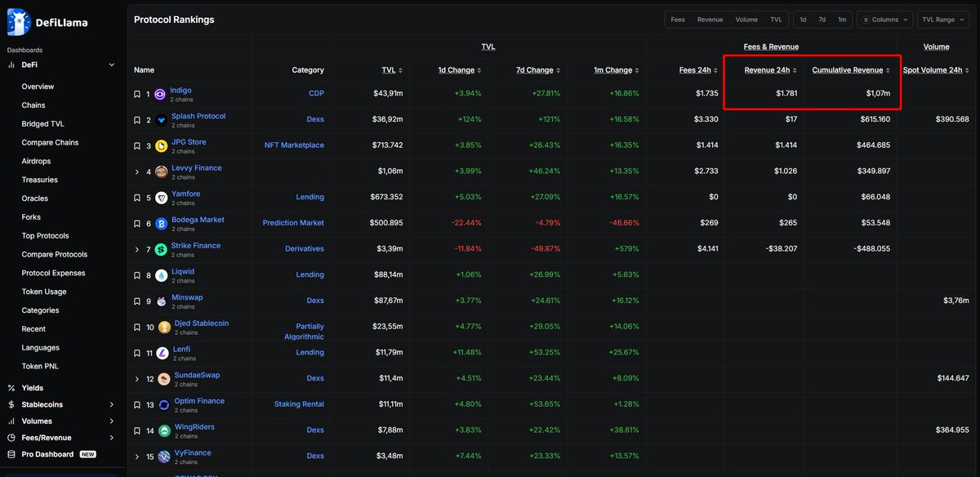
Task: Open the Columns dropdown
Action: pyautogui.click(x=885, y=20)
